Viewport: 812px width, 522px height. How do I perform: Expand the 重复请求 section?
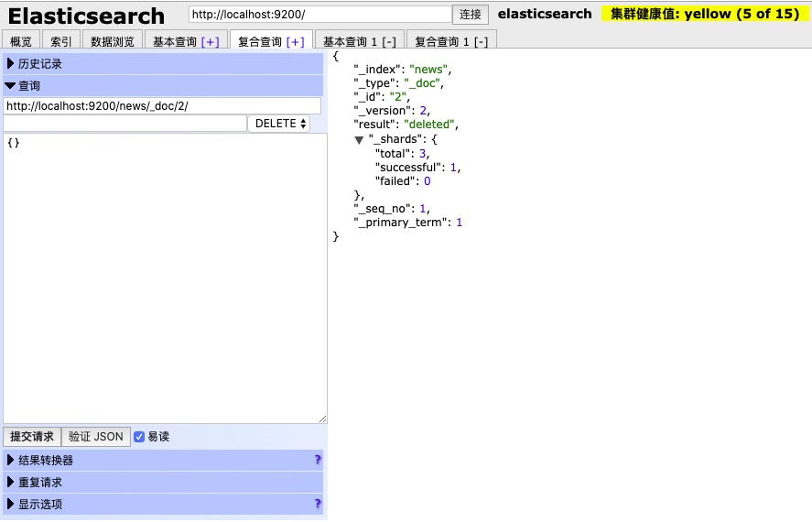point(163,482)
